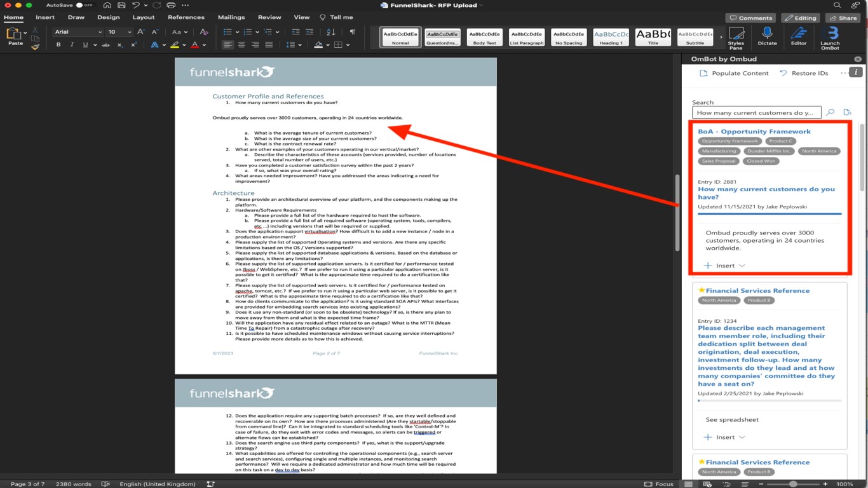The height and width of the screenshot is (488, 868).
Task: Open search in the title bar
Action: pos(837,5)
